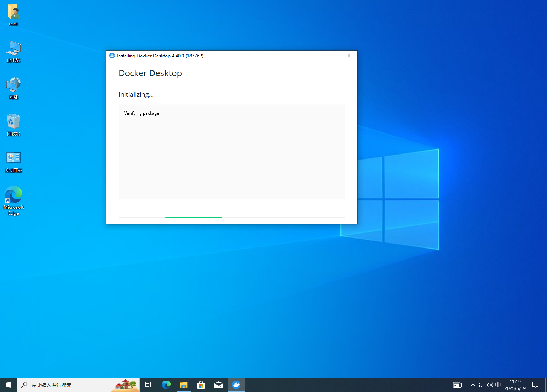Click the installer window title text
This screenshot has height=392, width=547.
tap(160, 56)
